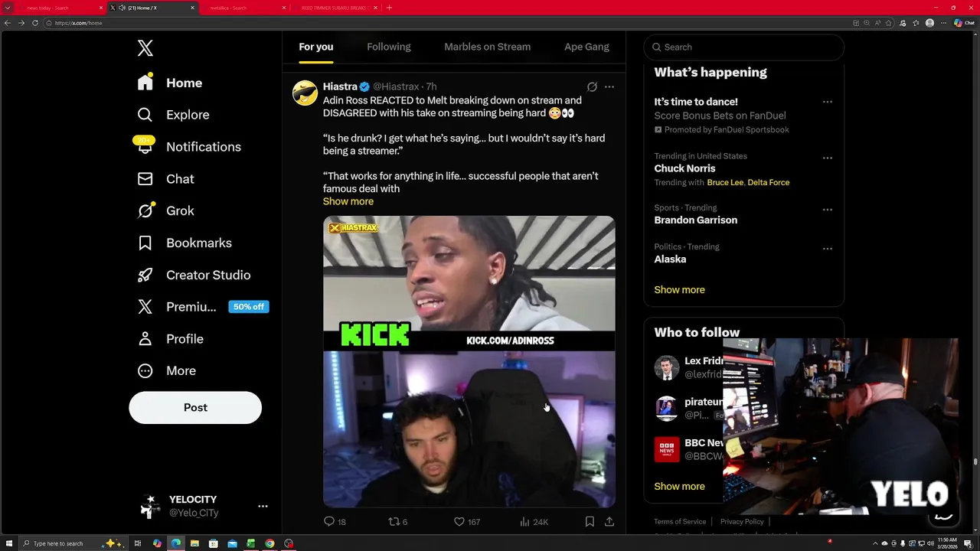Open Bookmarks in the sidebar
The image size is (980, 551).
184,243
